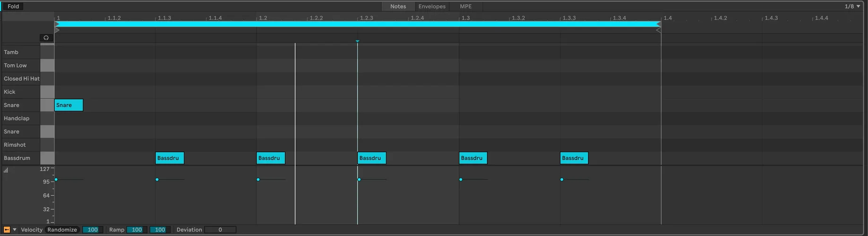
Task: Open the Notes tab
Action: pos(398,6)
